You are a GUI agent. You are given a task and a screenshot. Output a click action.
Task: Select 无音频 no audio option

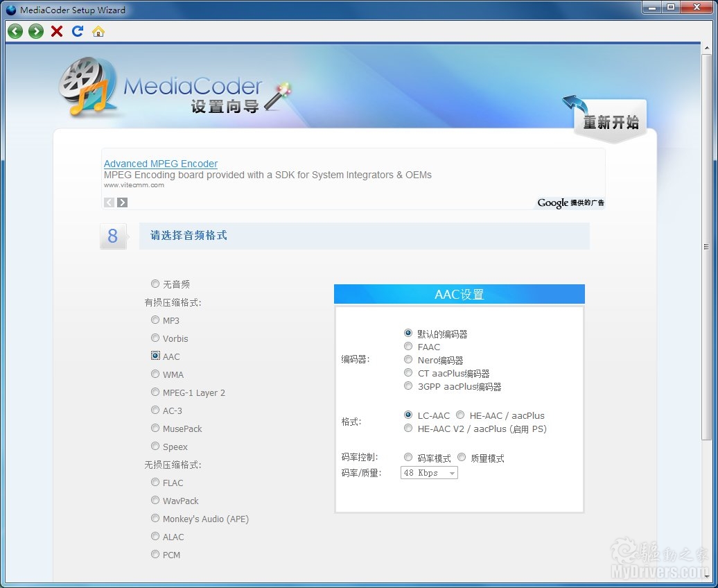tap(155, 284)
